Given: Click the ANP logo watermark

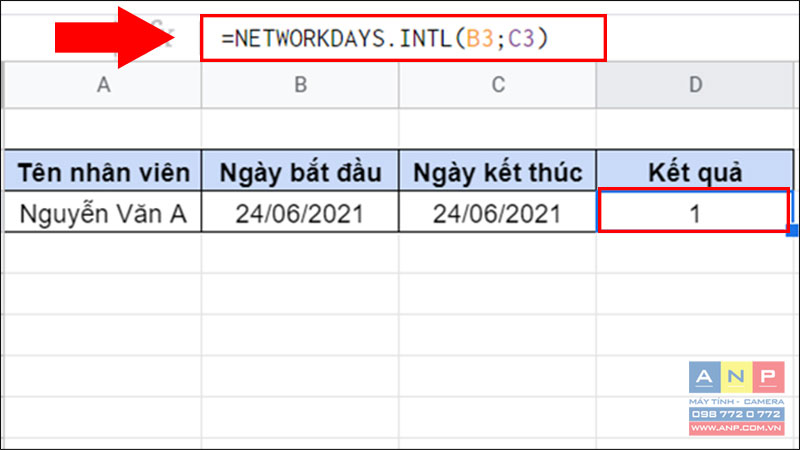Looking at the screenshot, I should click(x=734, y=378).
